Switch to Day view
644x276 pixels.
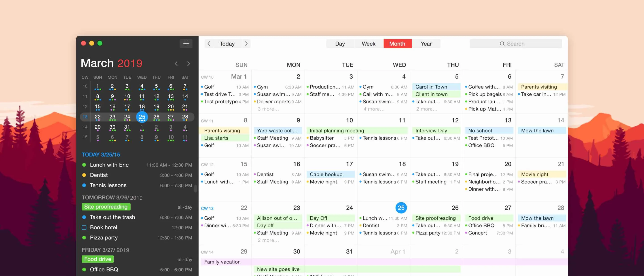click(340, 43)
